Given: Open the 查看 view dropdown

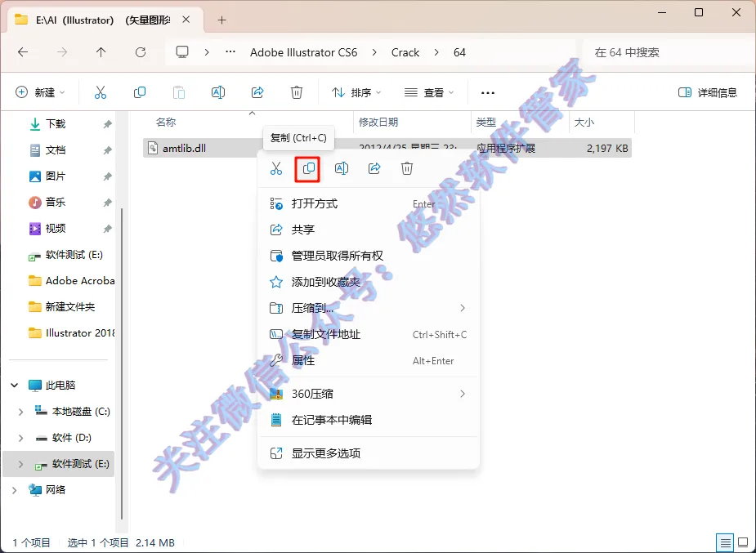Looking at the screenshot, I should pos(429,92).
